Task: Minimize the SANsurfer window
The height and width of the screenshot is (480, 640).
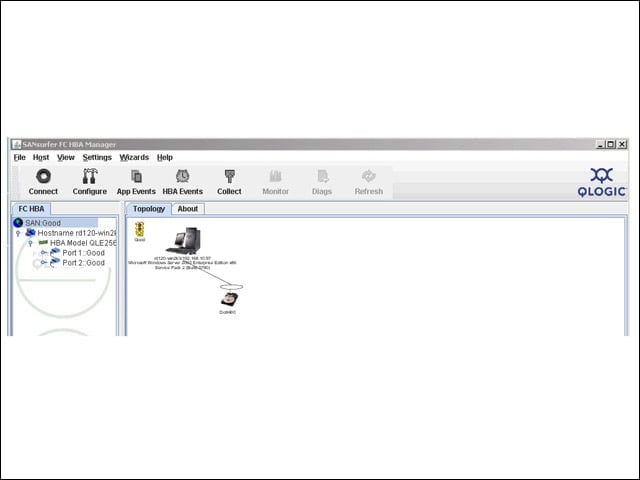Action: click(x=600, y=144)
